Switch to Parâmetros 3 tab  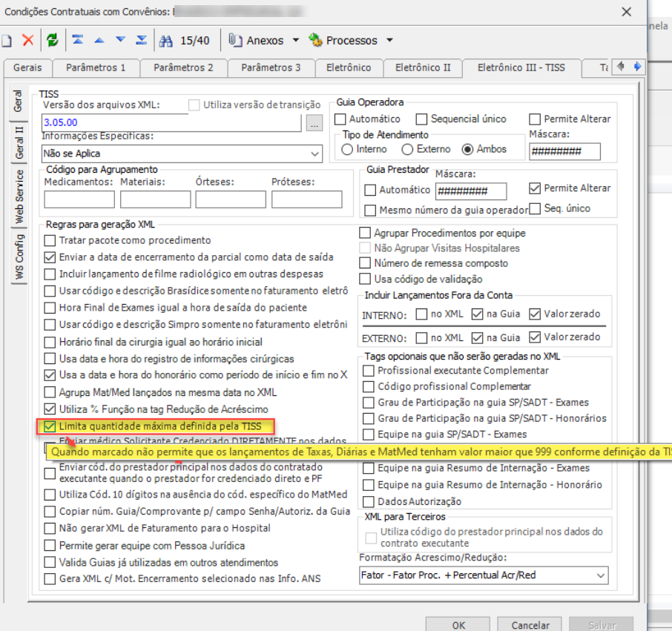271,67
